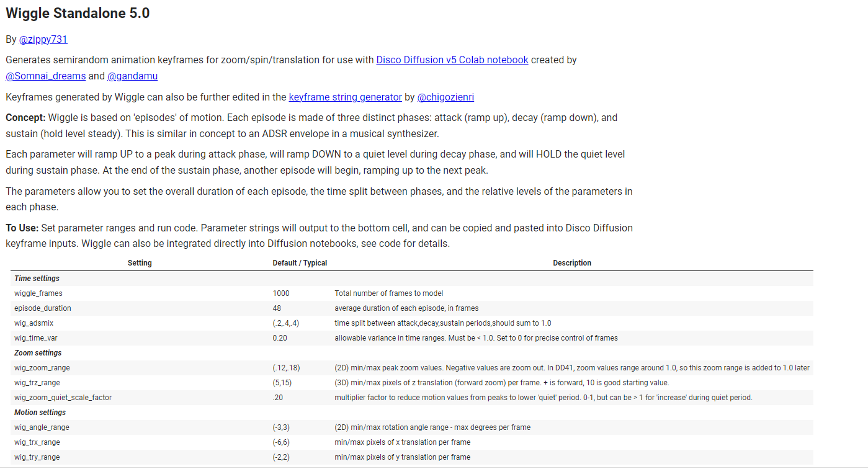The image size is (868, 469).
Task: Select the Motion settings section row
Action: pos(411,413)
